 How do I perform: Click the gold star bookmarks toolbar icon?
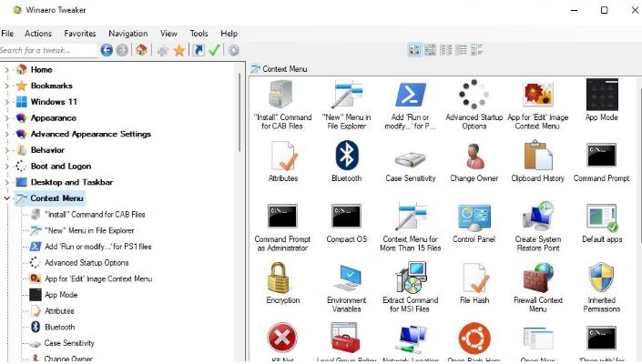pos(178,50)
